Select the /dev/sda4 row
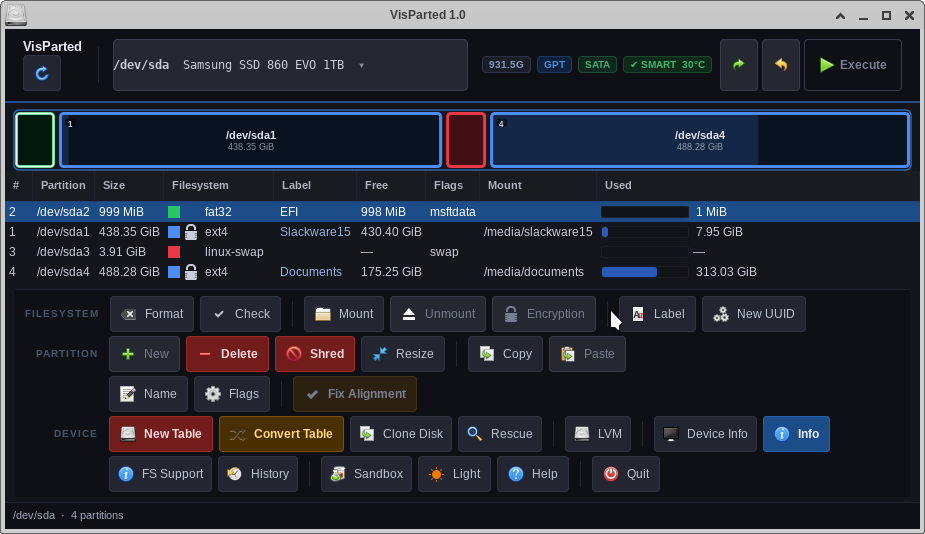The image size is (925, 534). [x=462, y=272]
